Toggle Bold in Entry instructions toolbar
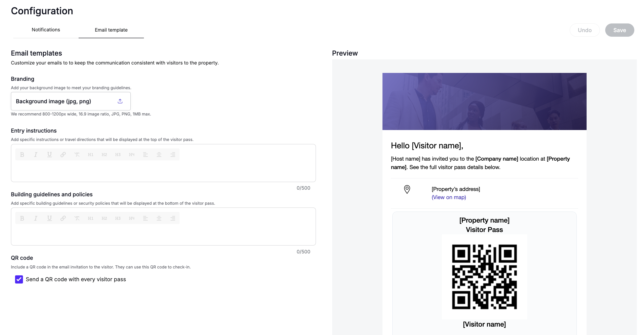 (22, 154)
